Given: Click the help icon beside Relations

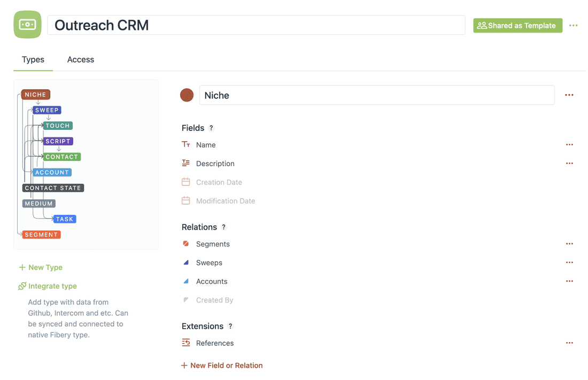Looking at the screenshot, I should (x=224, y=227).
